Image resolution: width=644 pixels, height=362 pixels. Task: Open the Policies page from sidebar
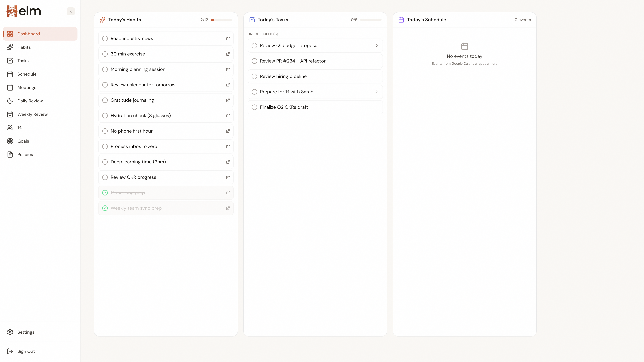click(x=25, y=154)
